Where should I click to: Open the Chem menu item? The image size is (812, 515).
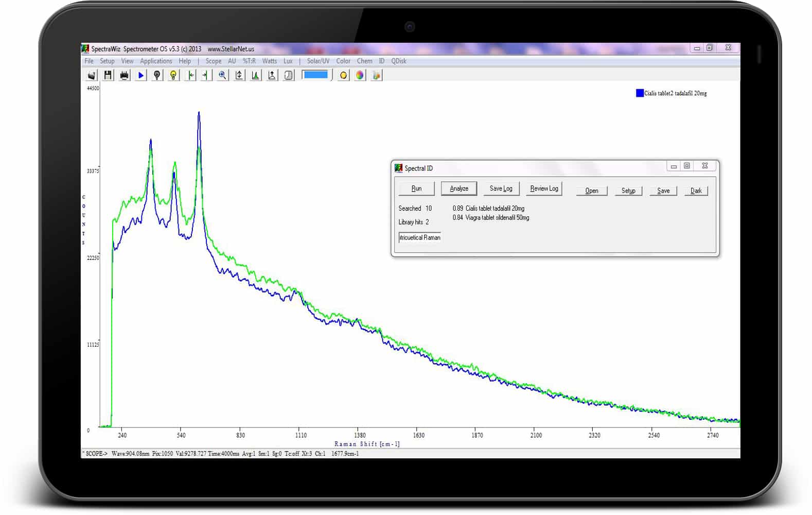click(365, 61)
